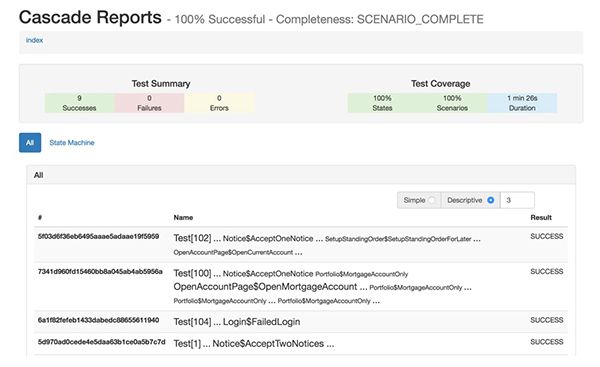Screen dimensions: 600x367
Task: Click test hash starting with 5f03d6f36eb
Action: [x=98, y=237]
